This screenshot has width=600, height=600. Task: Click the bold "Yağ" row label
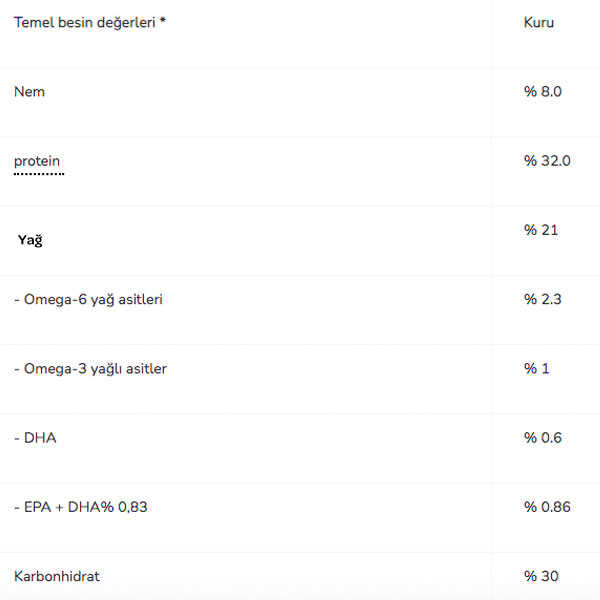pyautogui.click(x=30, y=240)
